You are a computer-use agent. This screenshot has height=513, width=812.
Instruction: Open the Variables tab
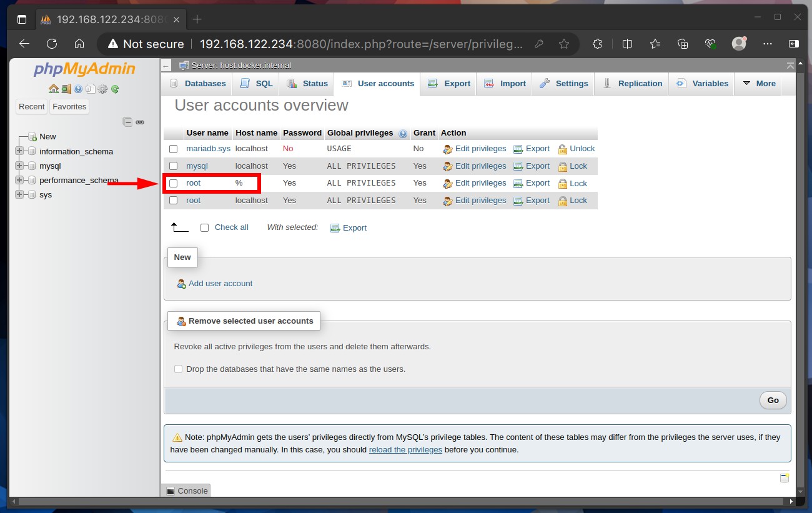coord(702,84)
